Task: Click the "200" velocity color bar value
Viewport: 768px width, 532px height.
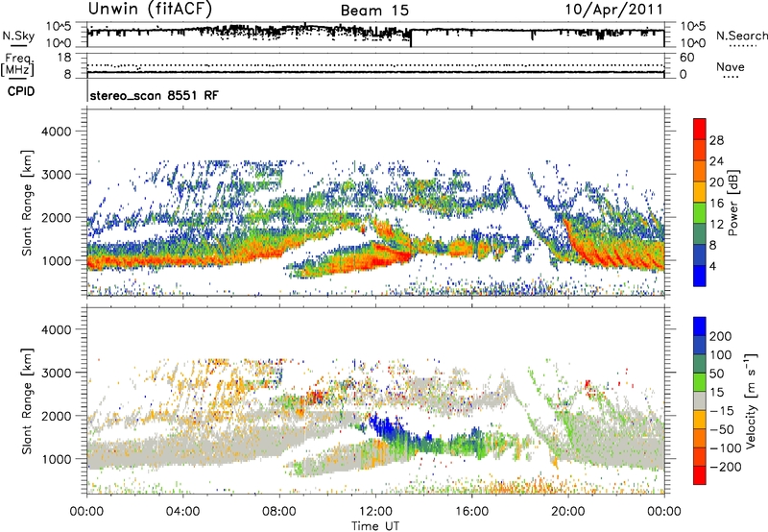Action: [x=721, y=336]
